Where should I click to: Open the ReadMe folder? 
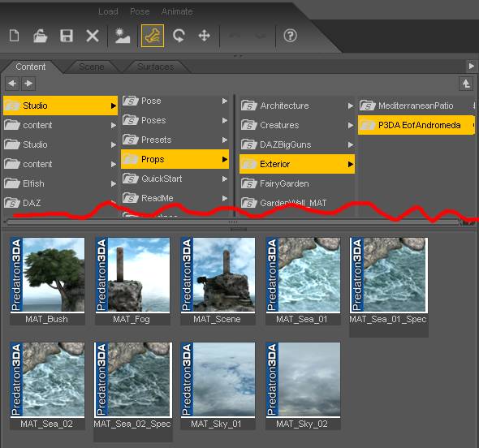coord(175,198)
